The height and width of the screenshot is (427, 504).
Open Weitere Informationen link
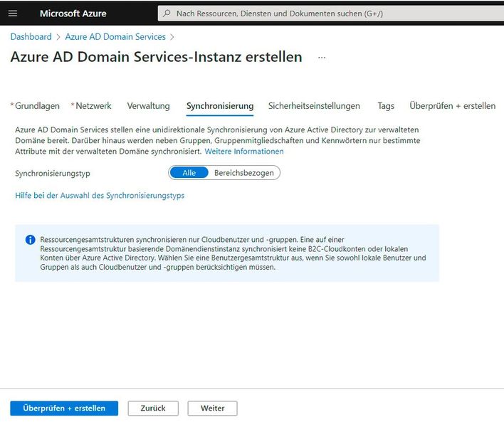[x=244, y=152]
